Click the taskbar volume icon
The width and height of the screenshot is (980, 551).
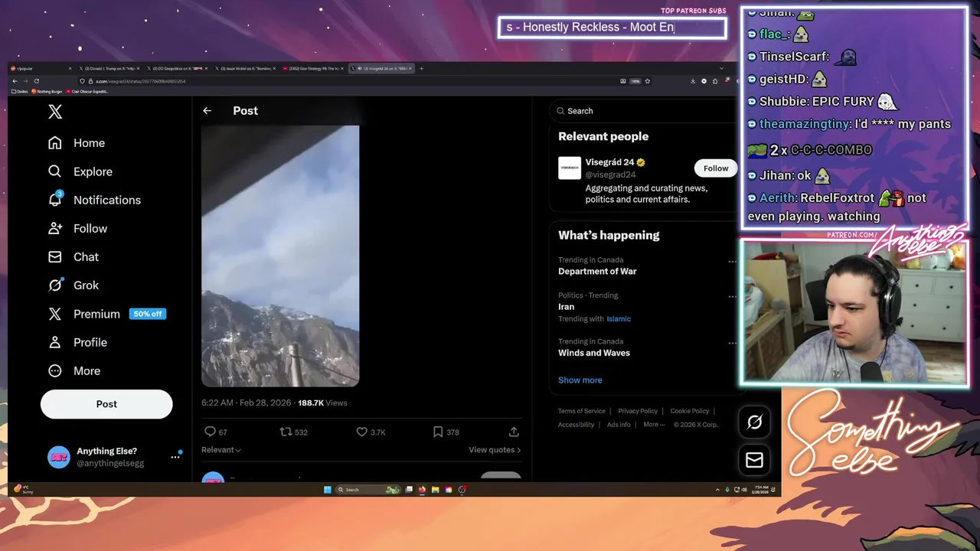coord(743,489)
